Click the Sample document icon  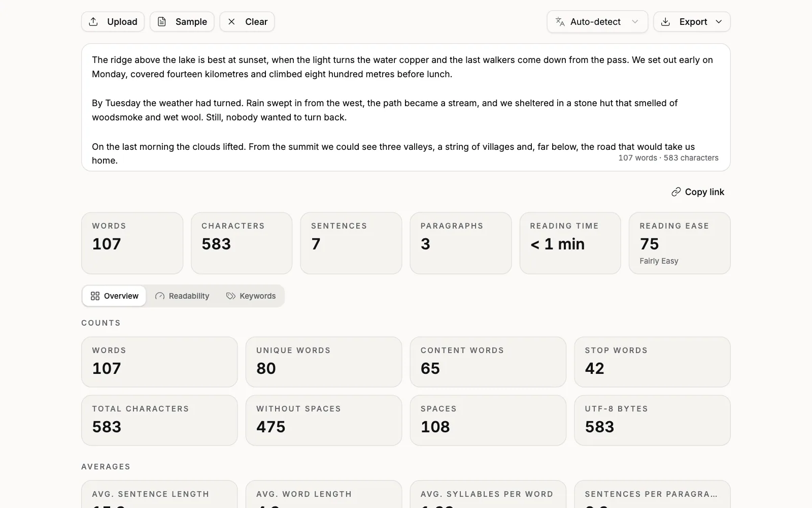162,22
